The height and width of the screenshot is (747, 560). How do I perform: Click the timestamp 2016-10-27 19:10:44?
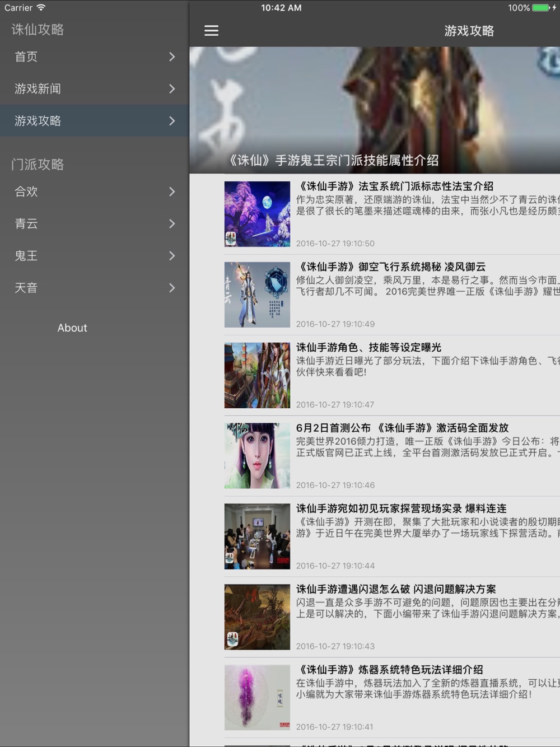tap(335, 566)
